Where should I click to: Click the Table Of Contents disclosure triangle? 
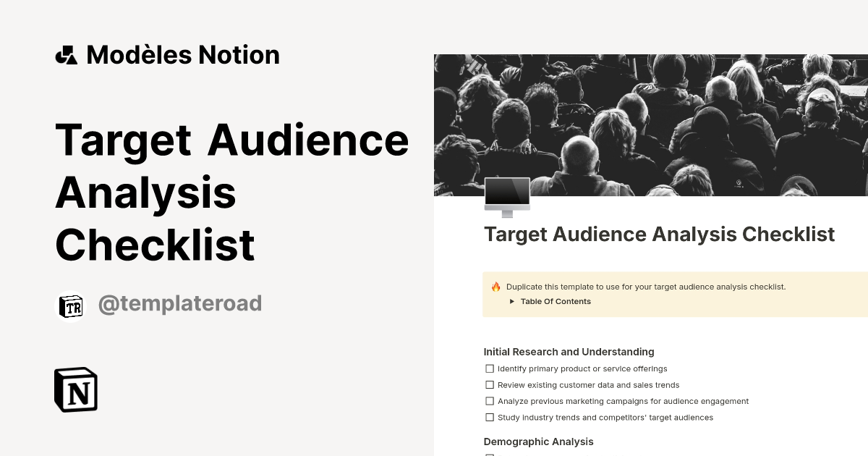pos(513,301)
